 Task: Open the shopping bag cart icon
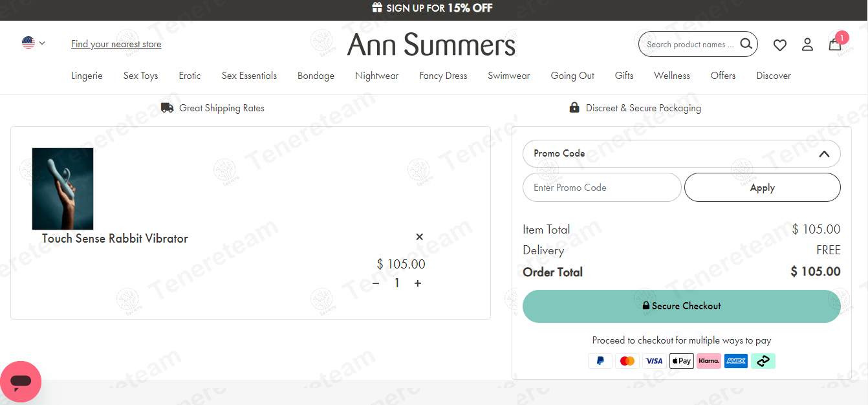pyautogui.click(x=835, y=44)
